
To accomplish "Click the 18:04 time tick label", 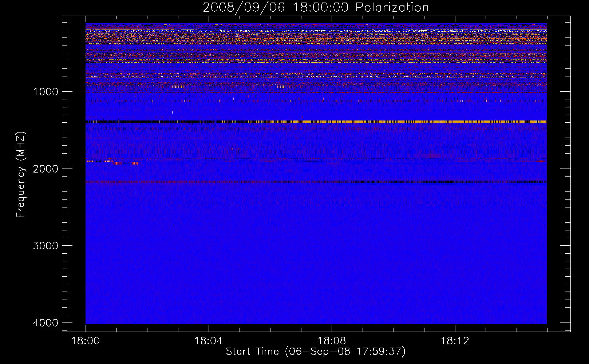I will (209, 341).
